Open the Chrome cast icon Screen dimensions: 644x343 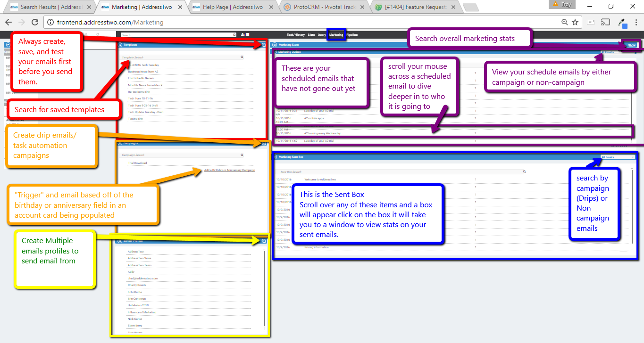click(x=604, y=22)
